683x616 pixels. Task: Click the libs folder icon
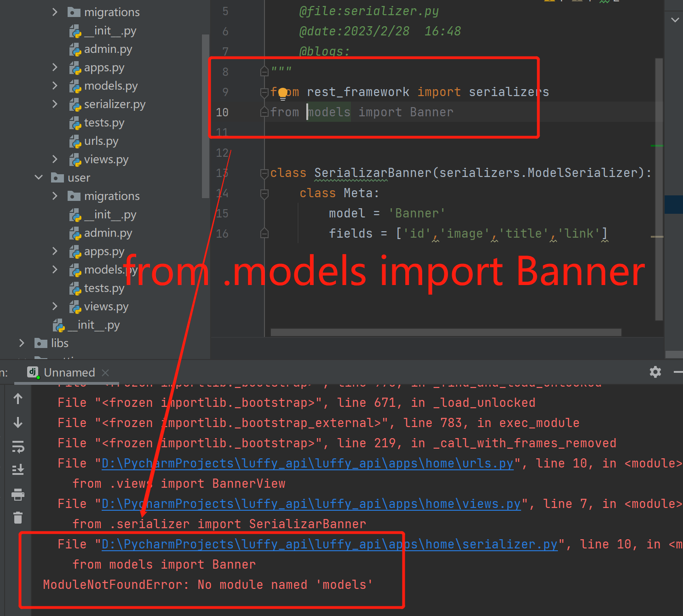[41, 343]
